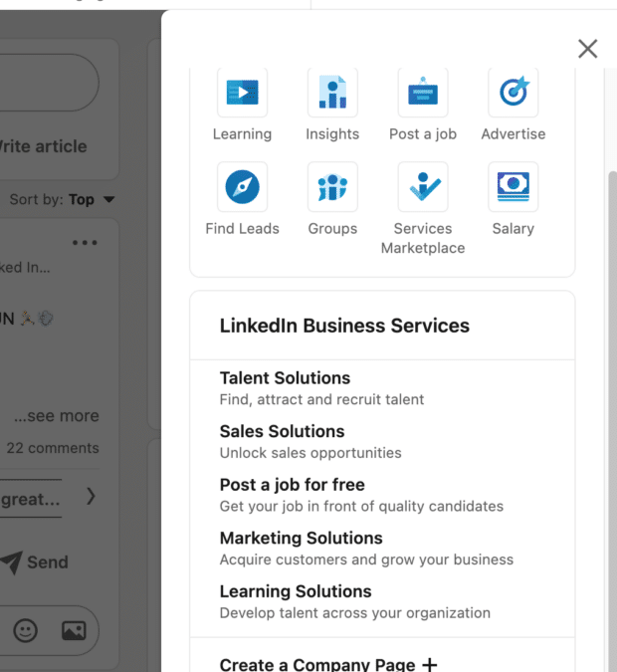The image size is (617, 672).
Task: Open Post a job for free link
Action: [293, 485]
